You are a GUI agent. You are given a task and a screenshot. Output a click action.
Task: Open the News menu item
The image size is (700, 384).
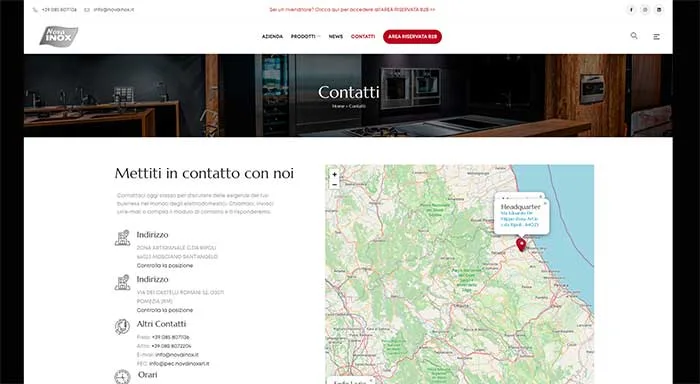(x=336, y=37)
